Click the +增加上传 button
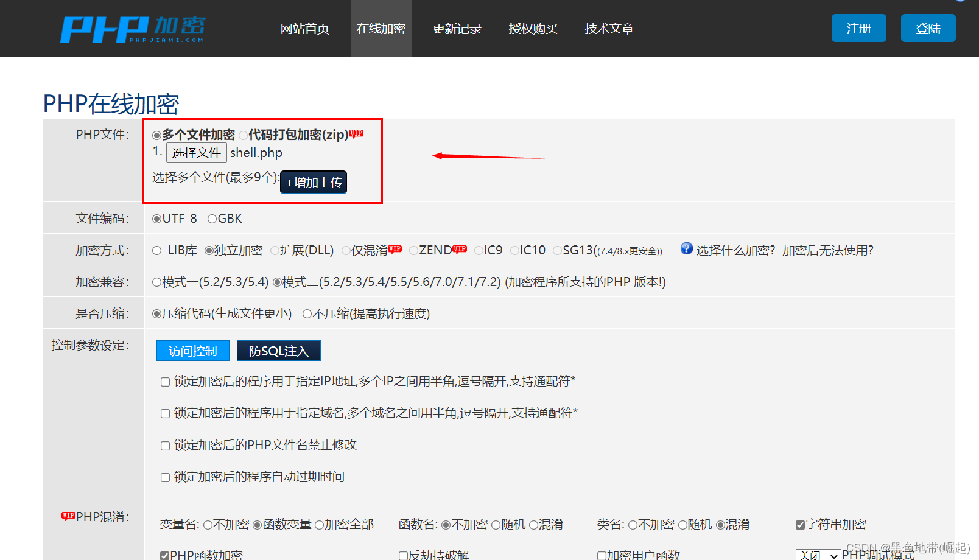979x560 pixels. [x=314, y=182]
